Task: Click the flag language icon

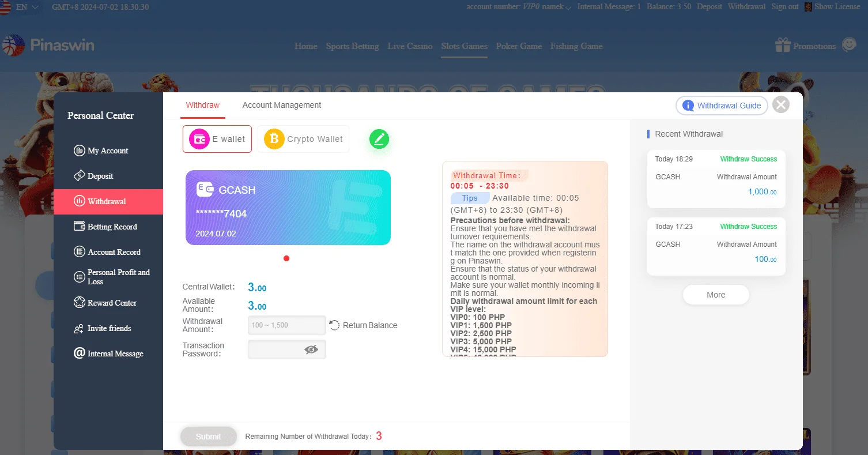Action: pos(6,7)
